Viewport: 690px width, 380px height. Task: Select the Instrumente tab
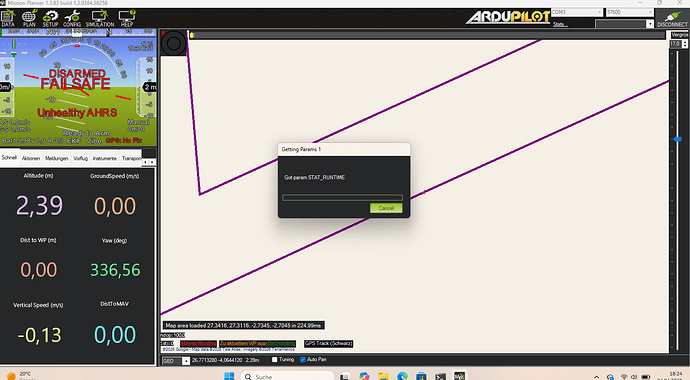click(x=105, y=158)
